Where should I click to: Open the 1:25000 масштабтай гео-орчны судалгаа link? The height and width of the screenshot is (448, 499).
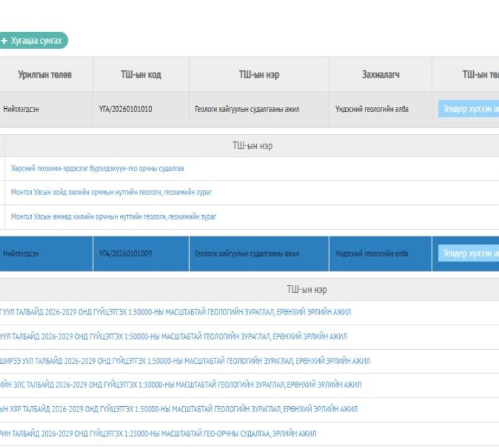click(x=158, y=433)
